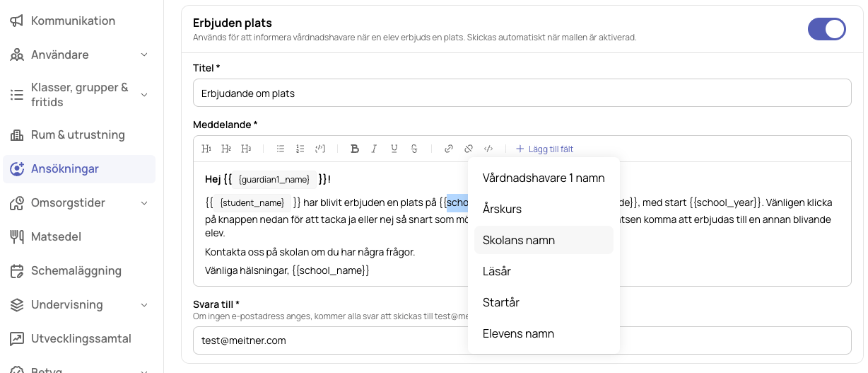This screenshot has width=868, height=373.
Task: Expand Klasser, grupper & fritids section
Action: point(144,95)
